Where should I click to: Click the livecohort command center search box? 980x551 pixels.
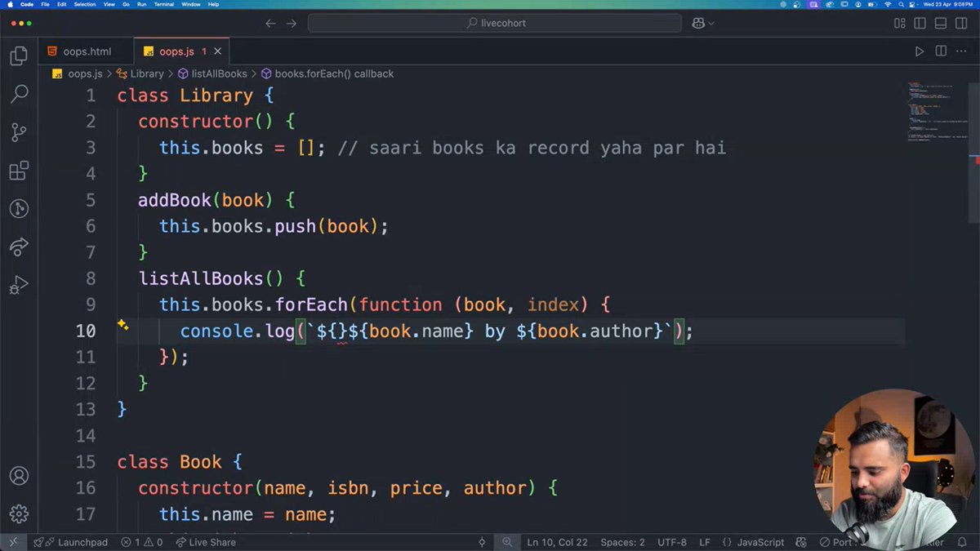(x=494, y=23)
